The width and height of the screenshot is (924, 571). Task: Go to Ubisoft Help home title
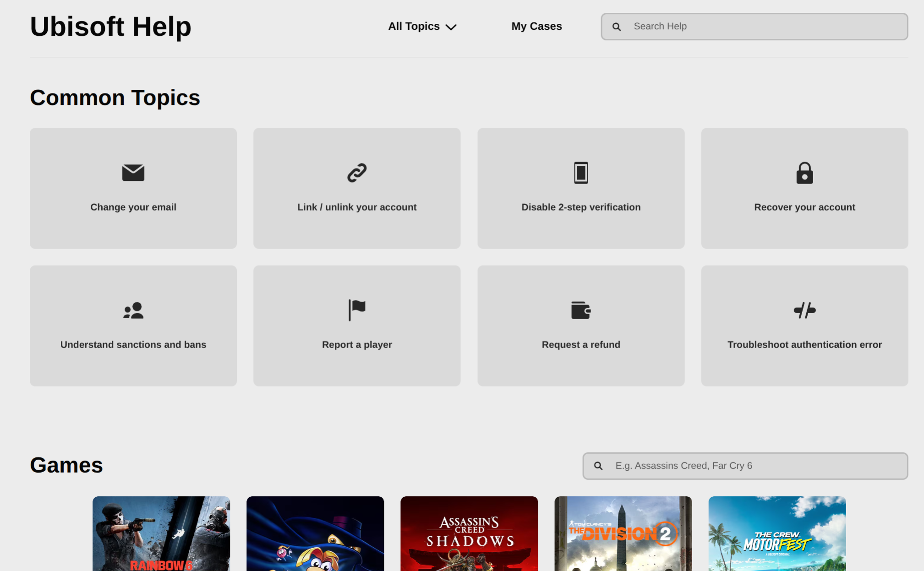click(x=110, y=26)
